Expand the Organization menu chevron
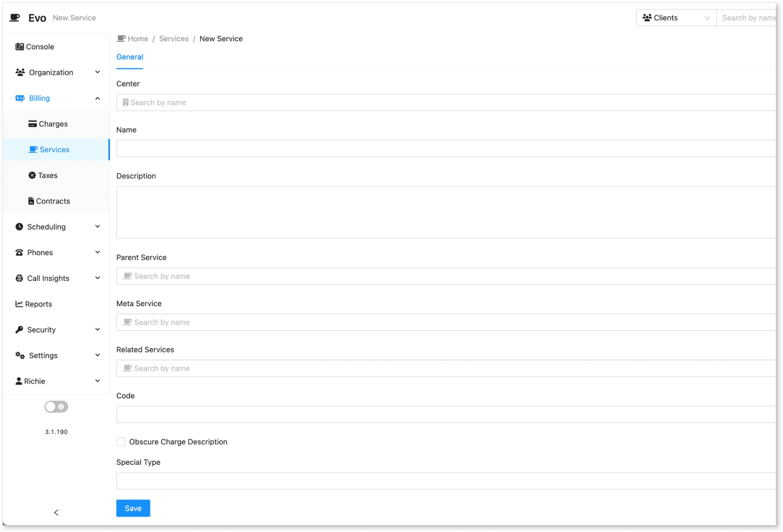Viewport: 783px width, 532px height. click(x=97, y=72)
